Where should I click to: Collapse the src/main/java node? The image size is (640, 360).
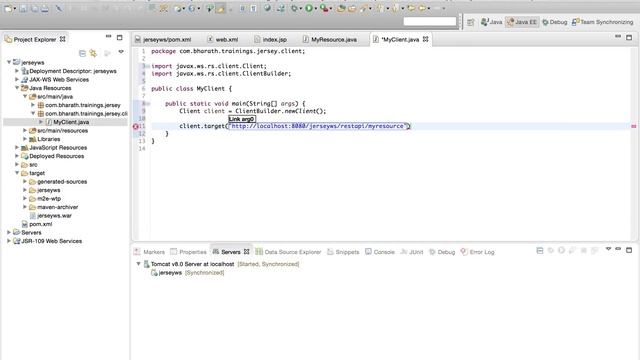tap(25, 96)
